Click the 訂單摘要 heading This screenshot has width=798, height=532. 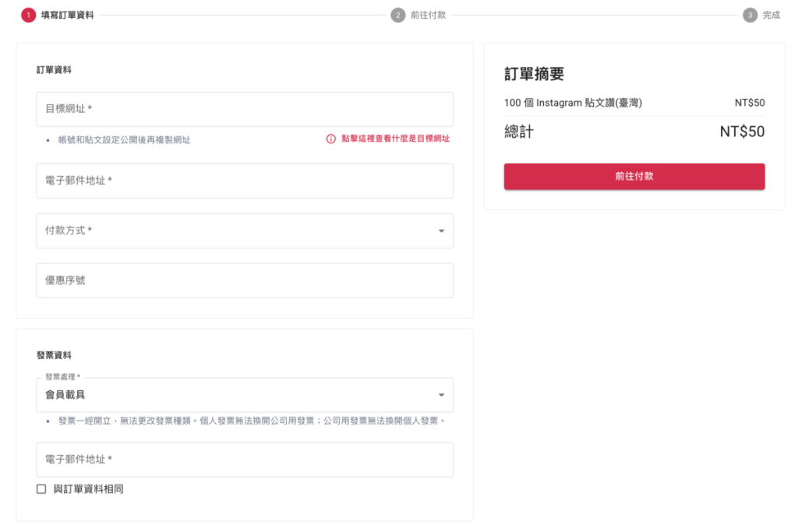coord(535,74)
